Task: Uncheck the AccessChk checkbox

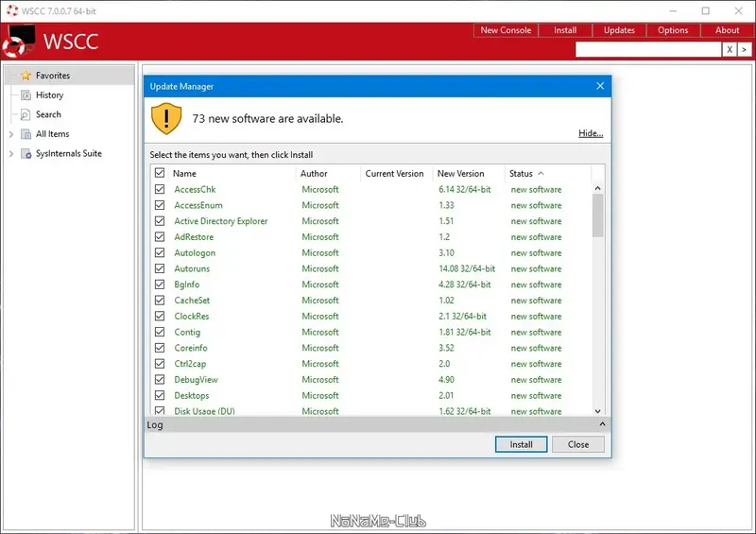Action: point(160,189)
